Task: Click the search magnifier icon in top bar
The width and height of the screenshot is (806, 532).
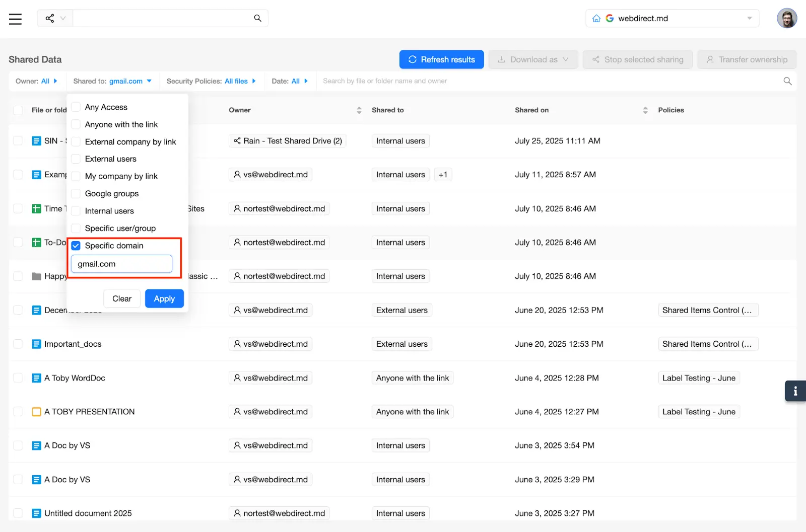Action: [257, 19]
